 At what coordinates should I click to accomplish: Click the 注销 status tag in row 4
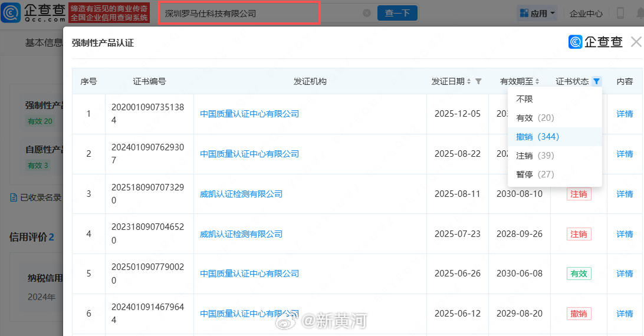579,234
